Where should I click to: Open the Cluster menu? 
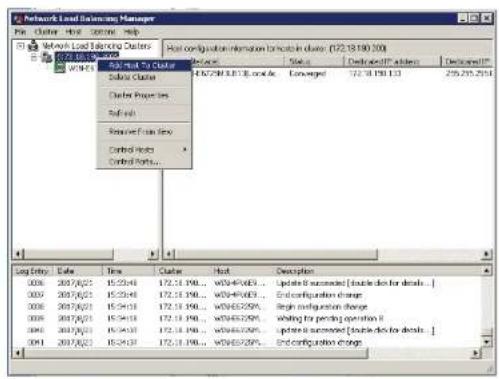[x=46, y=32]
